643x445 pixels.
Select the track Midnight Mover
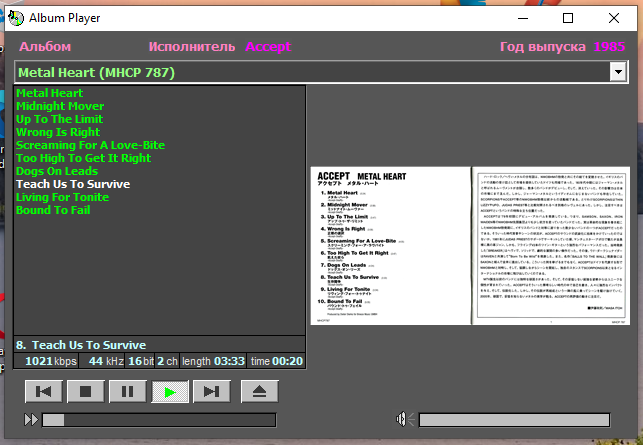[x=60, y=106]
